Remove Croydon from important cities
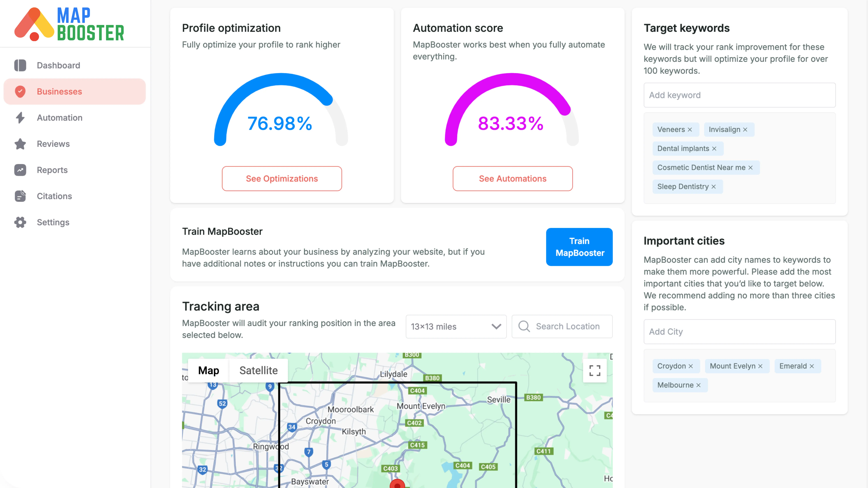 pos(690,366)
